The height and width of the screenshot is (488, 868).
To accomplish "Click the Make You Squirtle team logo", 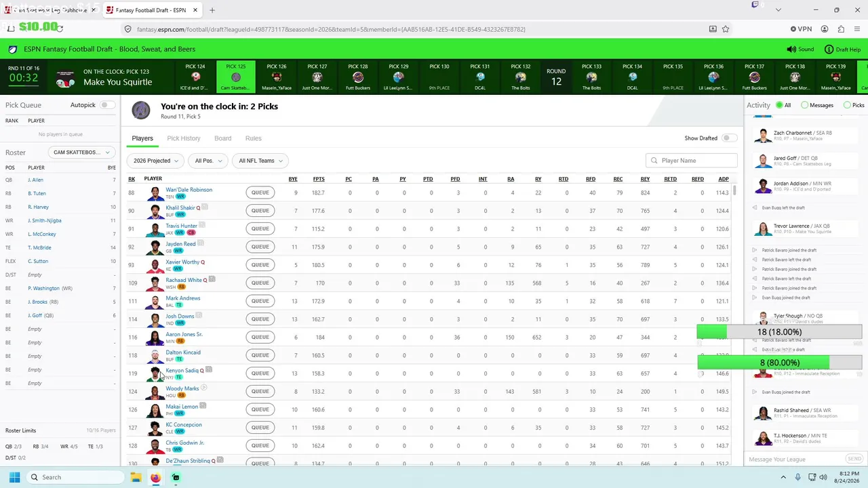I will [65, 77].
